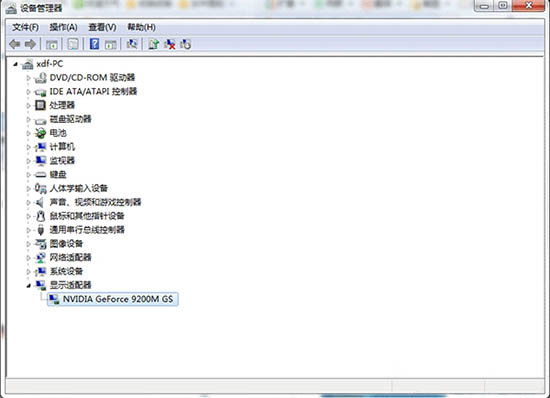The width and height of the screenshot is (550, 398).
Task: Select the NVIDIA GeForce 9200M GS device
Action: point(113,299)
